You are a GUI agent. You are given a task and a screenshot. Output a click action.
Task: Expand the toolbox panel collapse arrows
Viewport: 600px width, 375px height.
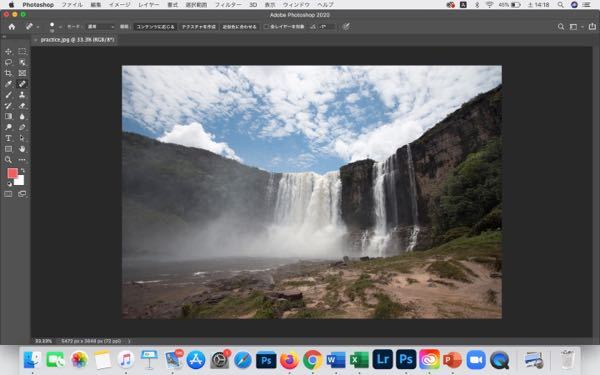(x=4, y=37)
